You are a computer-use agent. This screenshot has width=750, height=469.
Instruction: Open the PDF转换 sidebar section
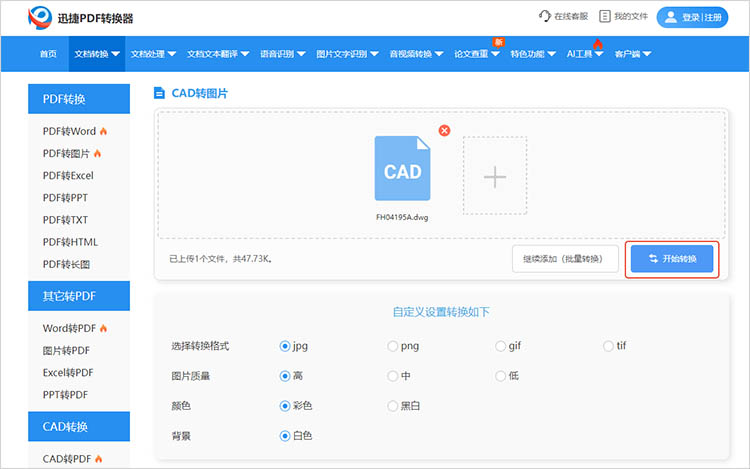tap(79, 99)
